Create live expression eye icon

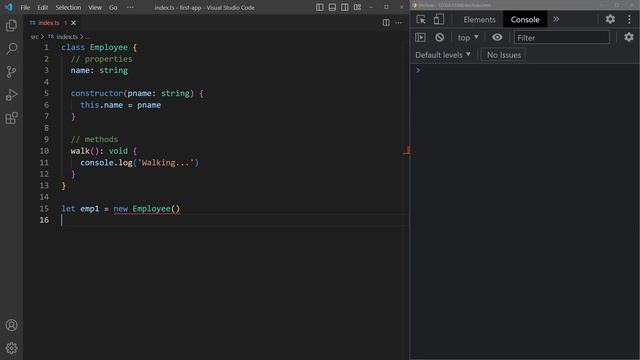(x=497, y=38)
